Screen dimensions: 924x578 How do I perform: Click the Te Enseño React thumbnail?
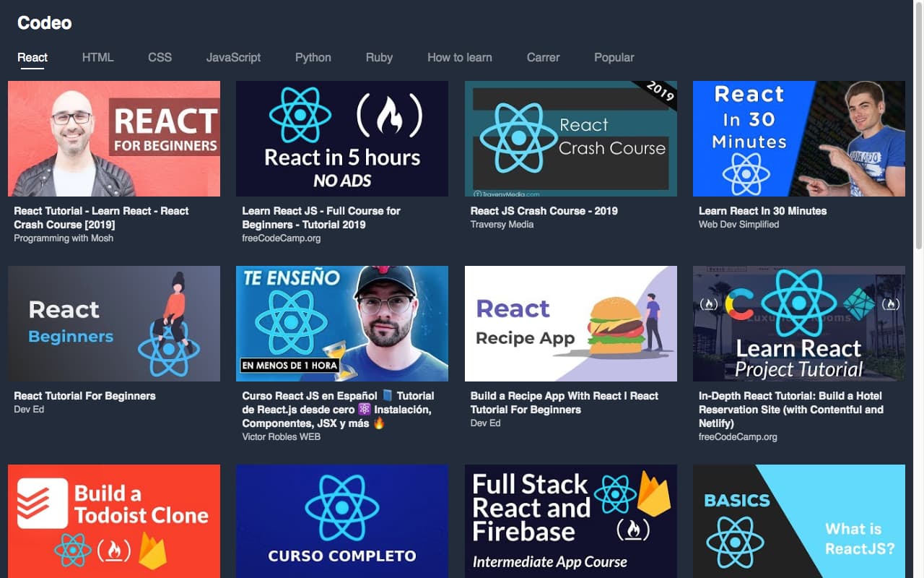click(342, 324)
